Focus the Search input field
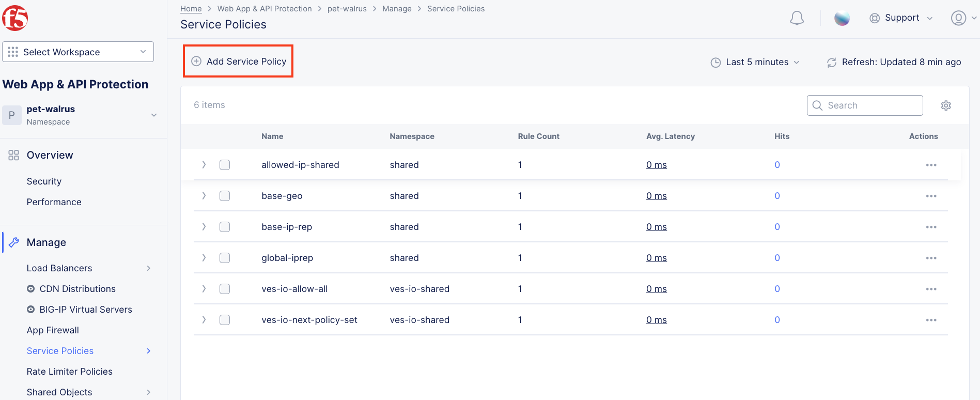 tap(865, 105)
